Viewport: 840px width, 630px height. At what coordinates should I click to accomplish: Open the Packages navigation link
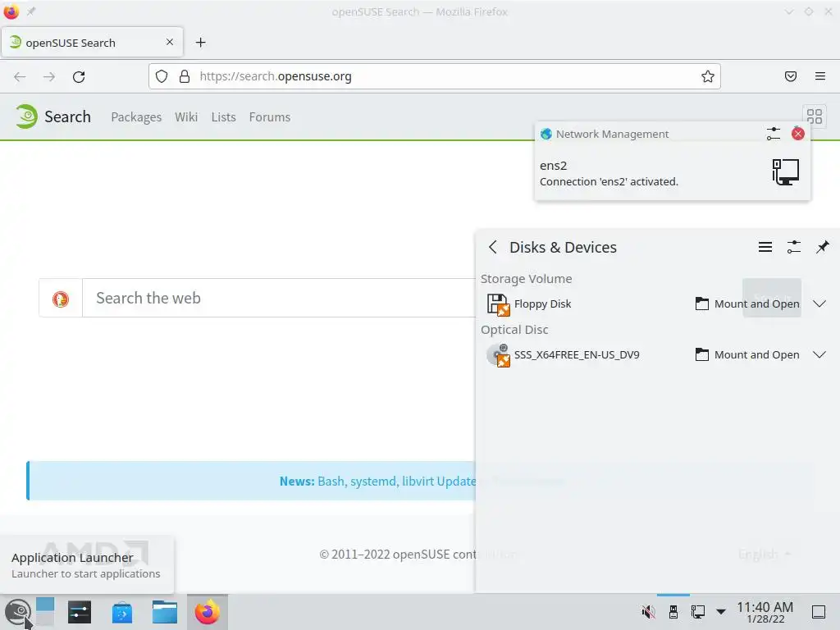click(x=136, y=117)
